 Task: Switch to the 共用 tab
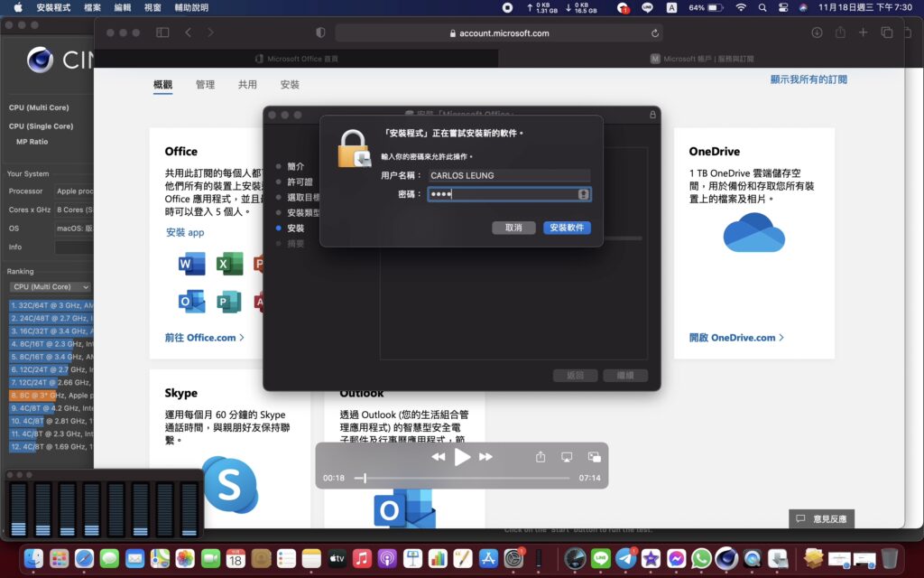coord(247,84)
